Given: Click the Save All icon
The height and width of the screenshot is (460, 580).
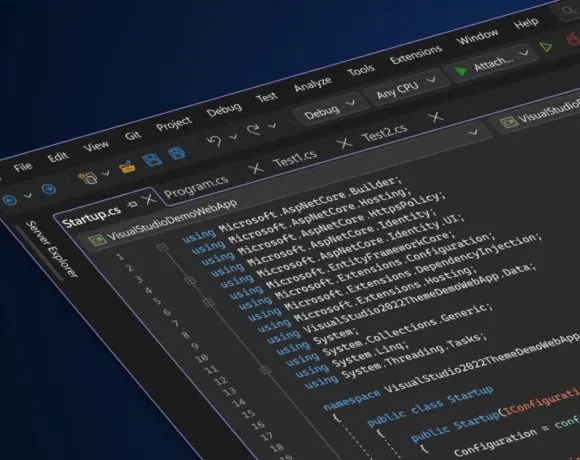Looking at the screenshot, I should pyautogui.click(x=177, y=152).
